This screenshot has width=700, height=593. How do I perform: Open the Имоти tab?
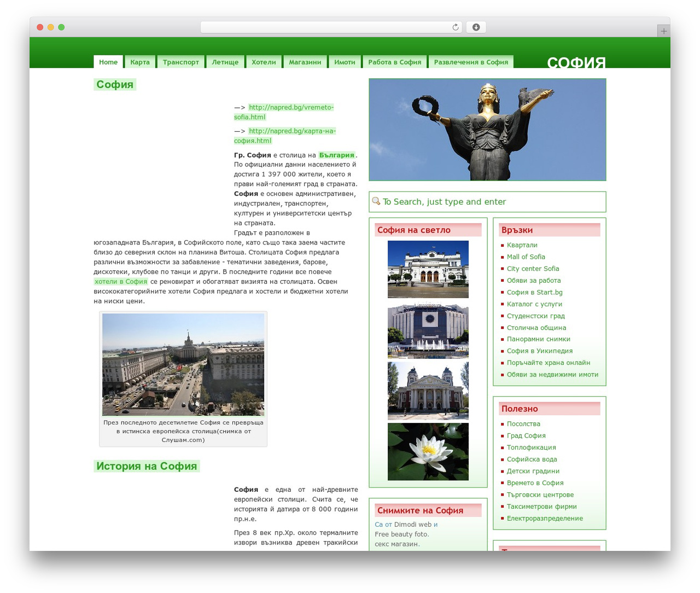[345, 62]
